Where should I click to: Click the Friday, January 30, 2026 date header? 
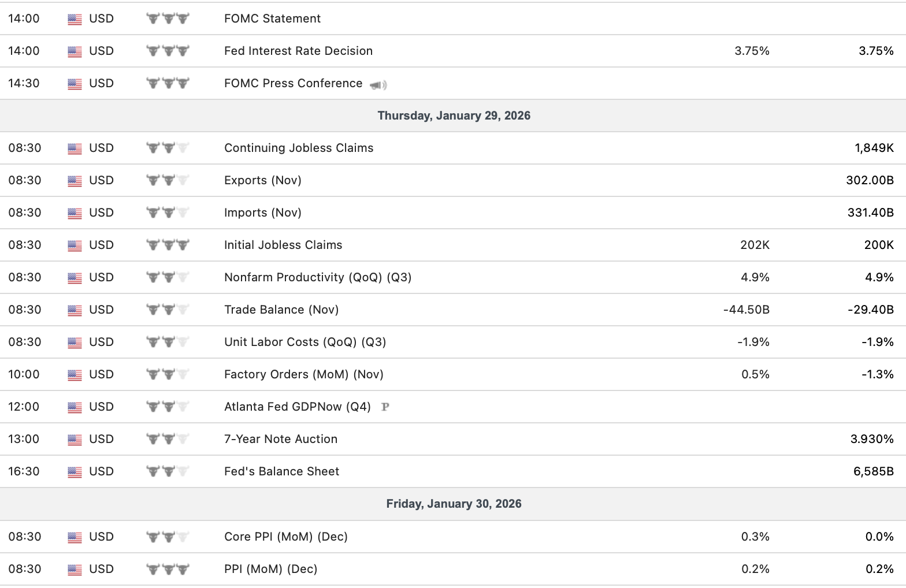point(454,504)
